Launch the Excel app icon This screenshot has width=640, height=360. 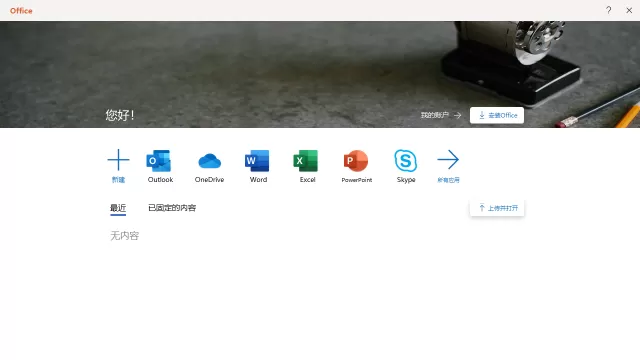(306, 161)
